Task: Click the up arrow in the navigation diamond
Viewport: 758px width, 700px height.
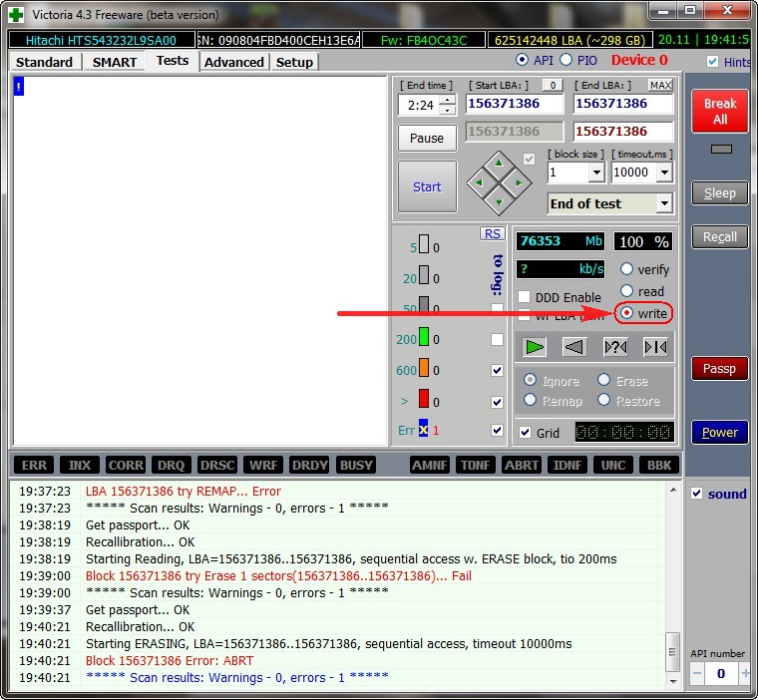Action: click(x=499, y=164)
